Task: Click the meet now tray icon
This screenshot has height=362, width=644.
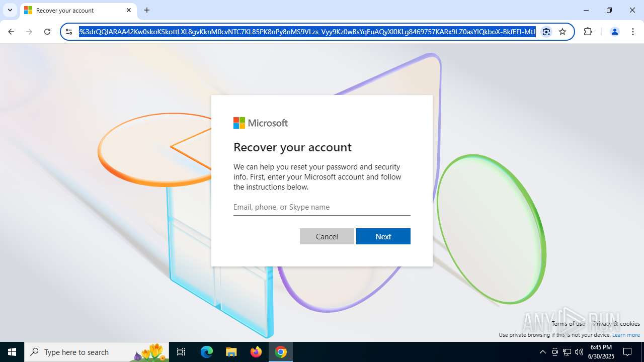Action: pos(555,352)
